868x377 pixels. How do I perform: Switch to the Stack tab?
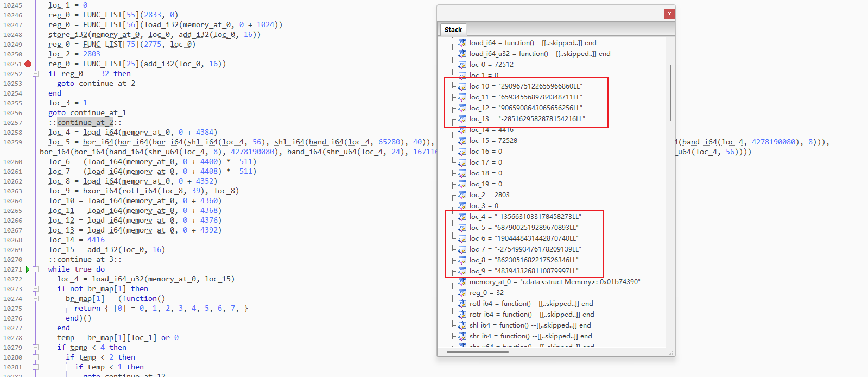point(453,30)
